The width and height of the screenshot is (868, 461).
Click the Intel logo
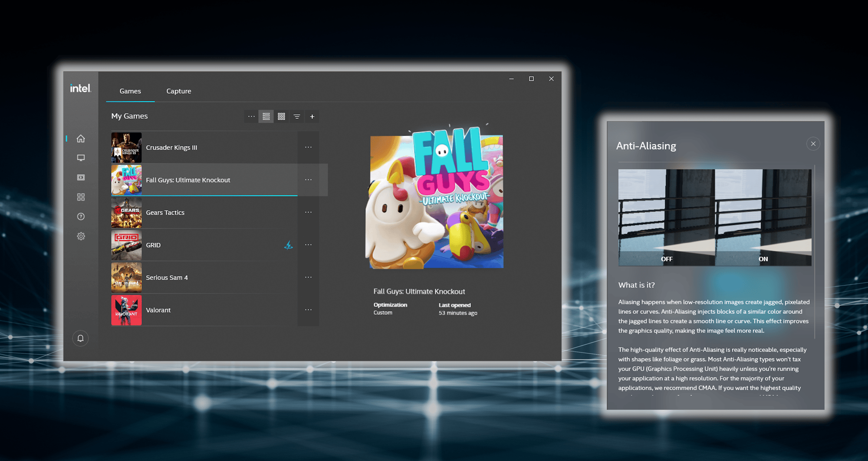(81, 88)
